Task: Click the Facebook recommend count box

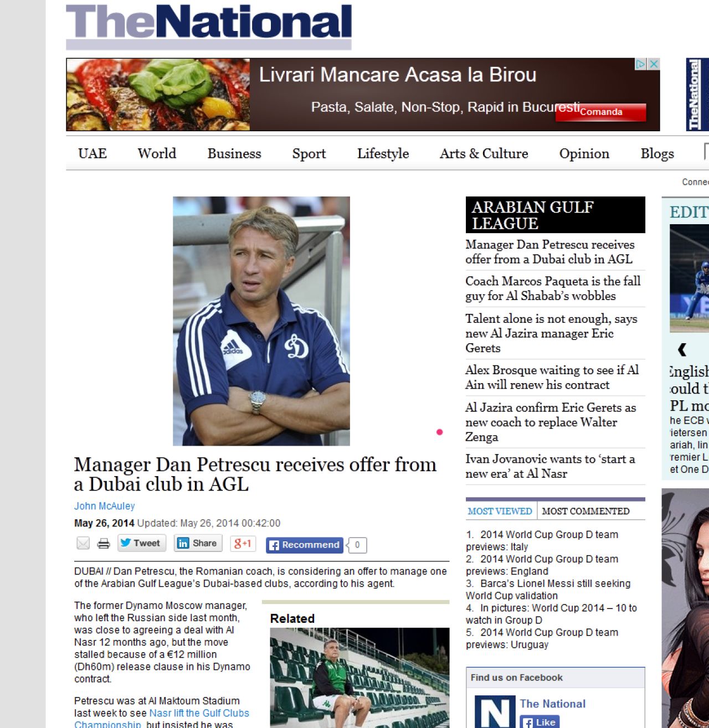Action: (357, 545)
